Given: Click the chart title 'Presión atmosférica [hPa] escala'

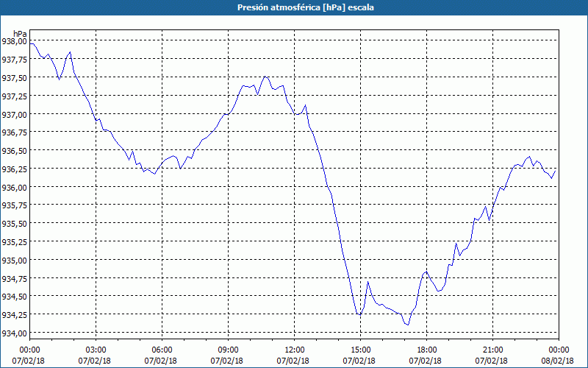Looking at the screenshot, I should 306,7.
